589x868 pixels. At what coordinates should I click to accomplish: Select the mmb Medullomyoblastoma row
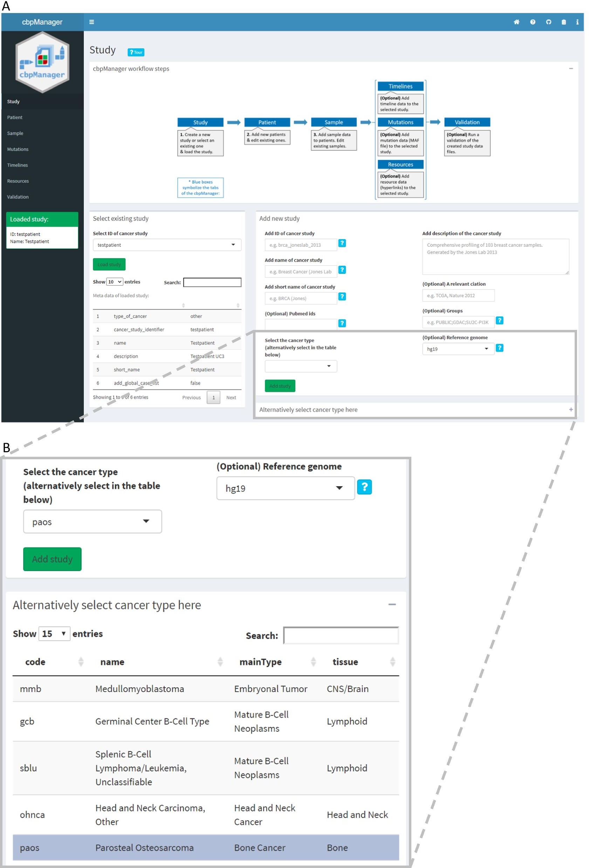[x=206, y=689]
